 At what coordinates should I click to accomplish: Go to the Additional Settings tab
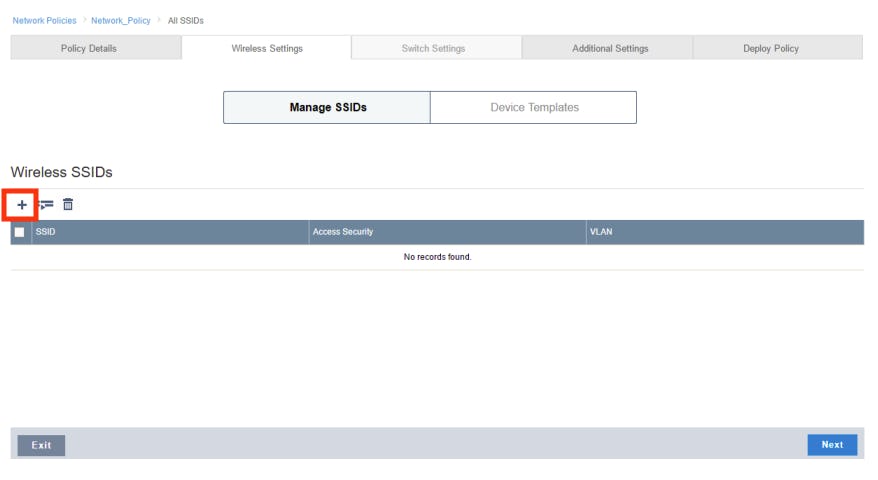[609, 48]
